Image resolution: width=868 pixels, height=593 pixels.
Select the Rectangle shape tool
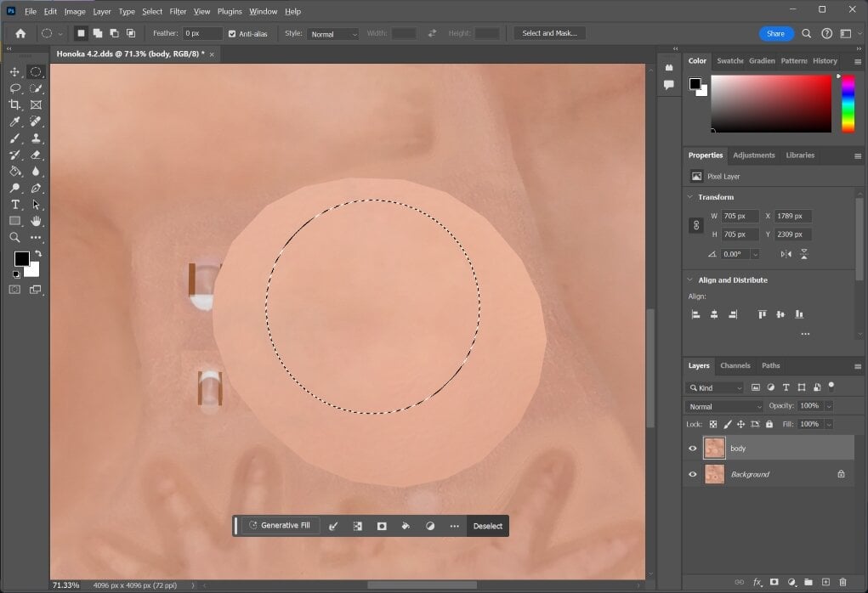tap(15, 221)
